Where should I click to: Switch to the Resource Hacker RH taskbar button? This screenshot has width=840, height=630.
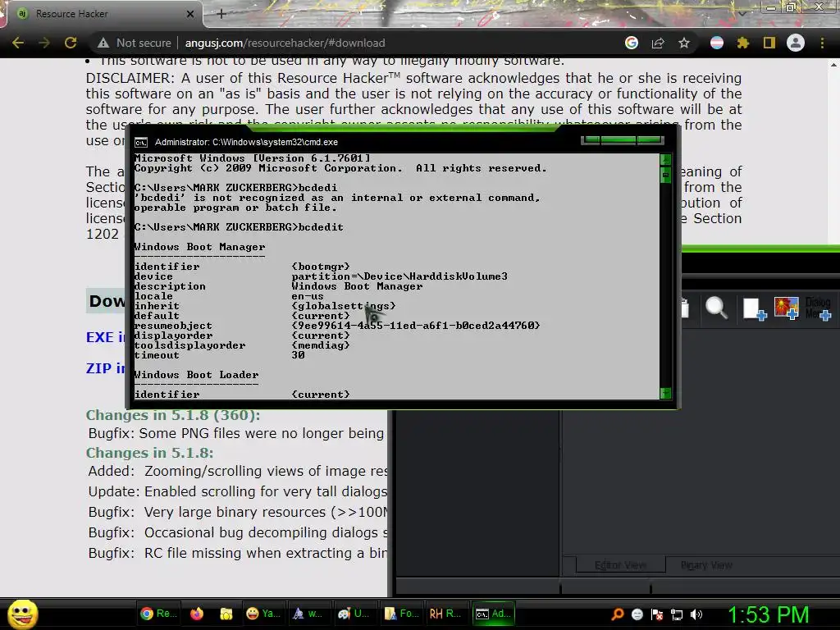coord(445,614)
